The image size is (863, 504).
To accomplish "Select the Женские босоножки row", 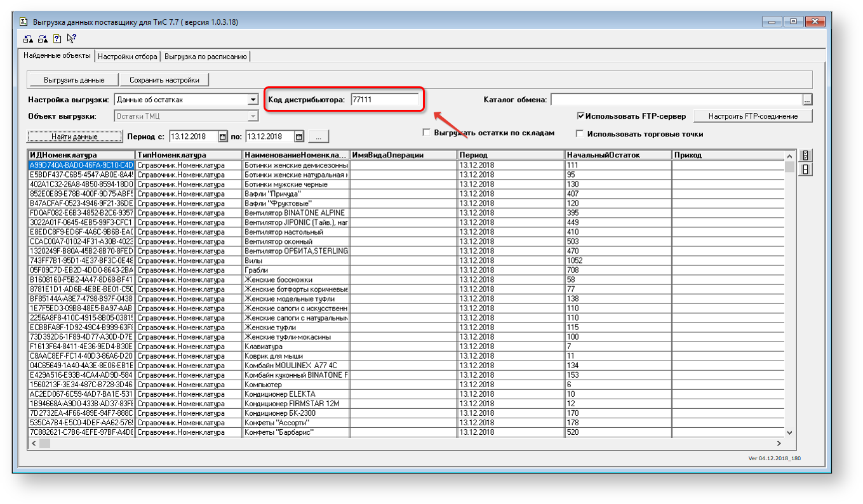I will click(x=406, y=279).
